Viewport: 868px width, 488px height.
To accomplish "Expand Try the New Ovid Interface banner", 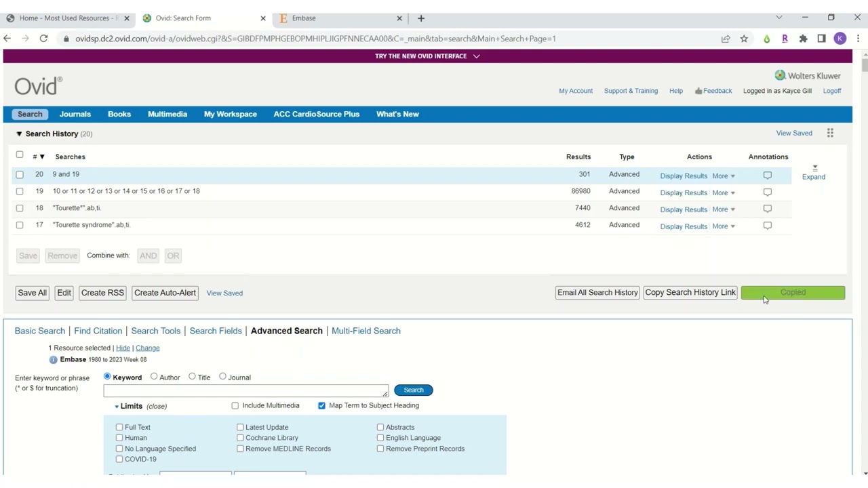I will point(427,56).
